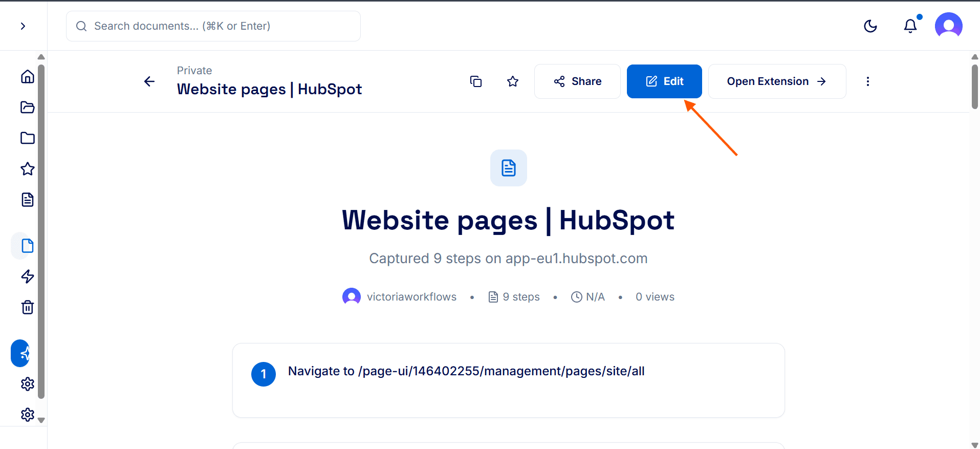The image size is (980, 449).
Task: Open the bottom settings gear in sidebar
Action: point(28,415)
